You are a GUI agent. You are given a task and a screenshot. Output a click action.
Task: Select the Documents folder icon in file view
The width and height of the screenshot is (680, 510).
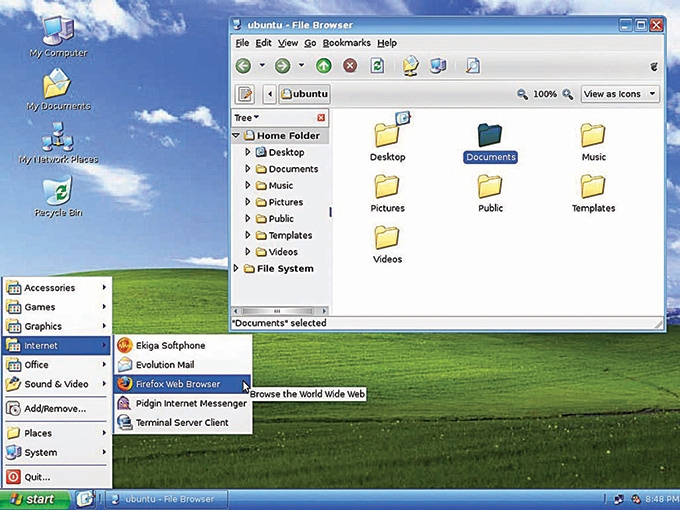[490, 143]
